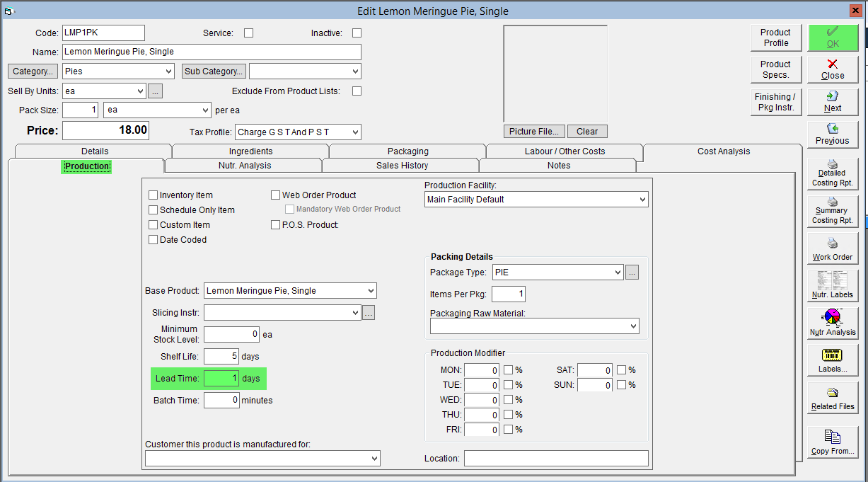This screenshot has width=868, height=482.
Task: Switch to the Nutr. Analysis tab
Action: [244, 166]
